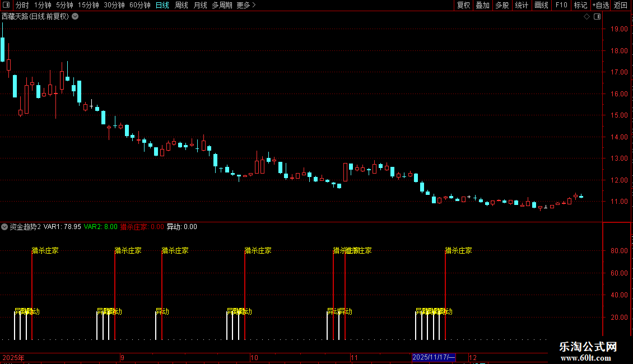The image size is (633, 364).
Task: Switch to the 周线 weekly period
Action: tap(181, 5)
